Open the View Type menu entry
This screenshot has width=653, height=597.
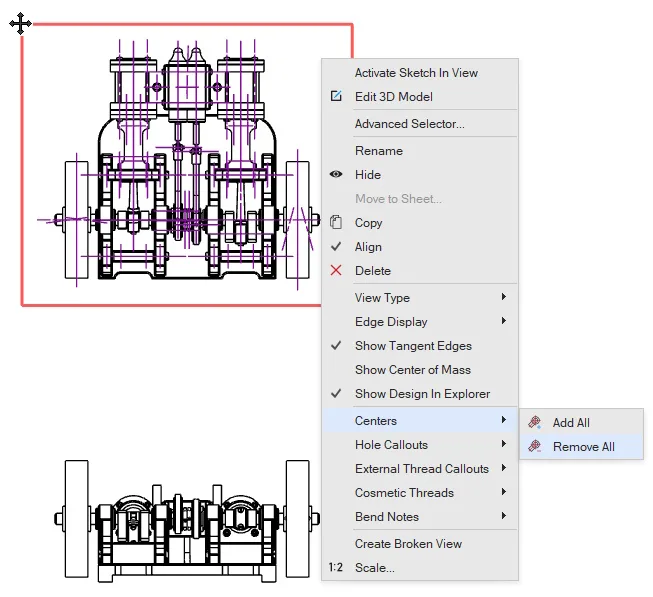pyautogui.click(x=420, y=298)
